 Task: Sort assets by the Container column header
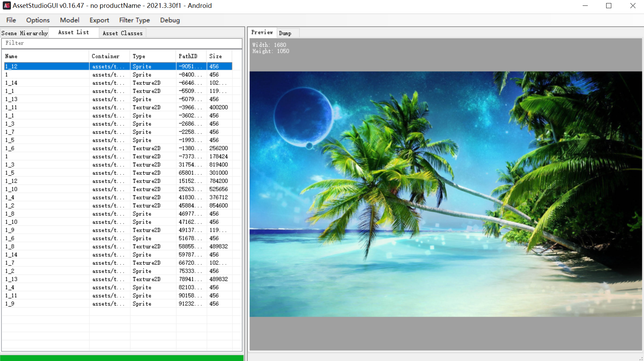(110, 56)
